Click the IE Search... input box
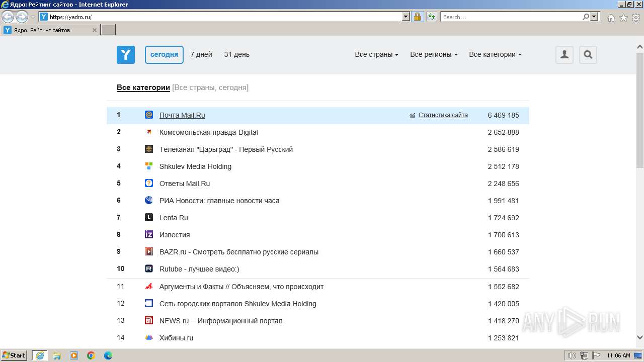Image resolution: width=644 pixels, height=362 pixels. coord(511,17)
